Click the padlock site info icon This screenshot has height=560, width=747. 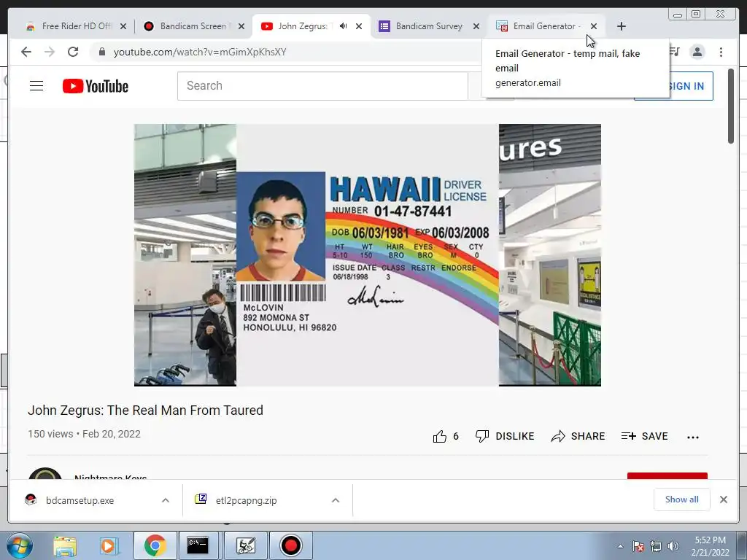click(102, 52)
